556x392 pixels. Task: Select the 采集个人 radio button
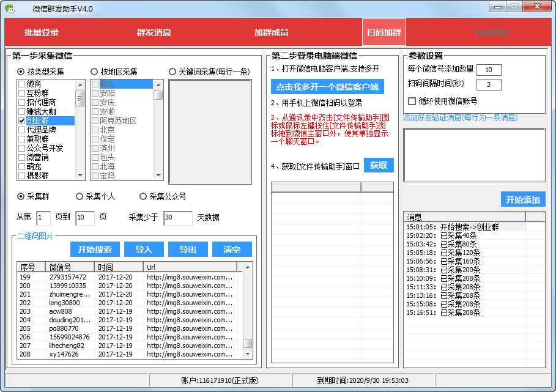click(80, 196)
